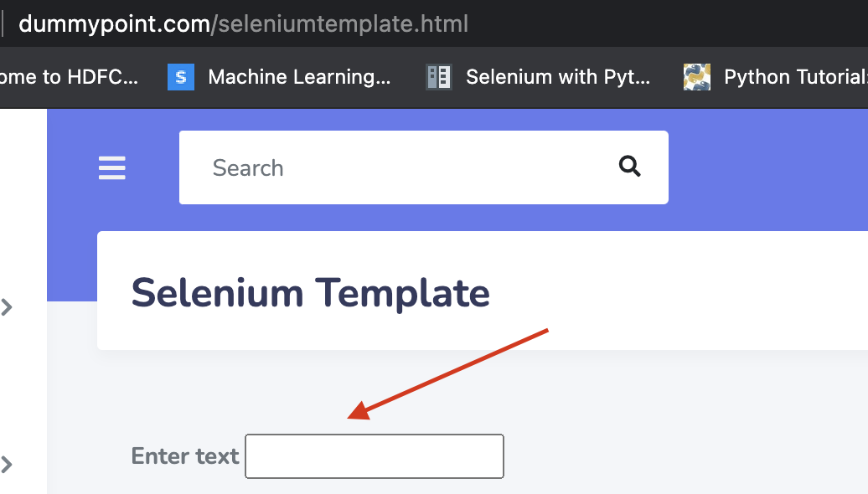This screenshot has height=494, width=868.
Task: Click the Python Tutorials bookmark favicon
Action: click(697, 78)
